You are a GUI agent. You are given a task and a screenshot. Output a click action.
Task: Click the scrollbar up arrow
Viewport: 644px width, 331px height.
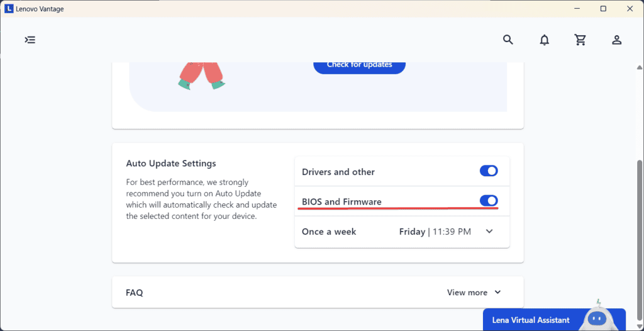[640, 66]
